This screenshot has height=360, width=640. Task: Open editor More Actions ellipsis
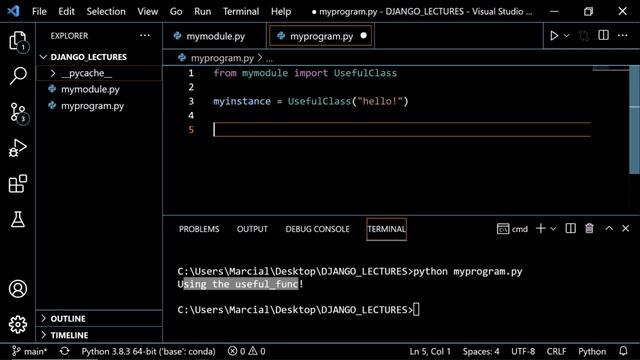click(x=622, y=36)
